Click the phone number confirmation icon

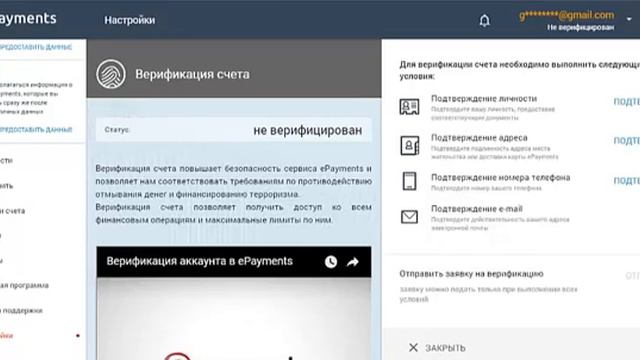409,181
